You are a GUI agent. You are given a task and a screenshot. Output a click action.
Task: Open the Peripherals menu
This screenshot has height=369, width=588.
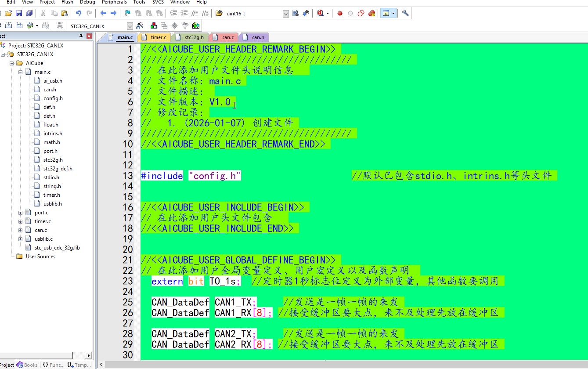[x=114, y=2]
